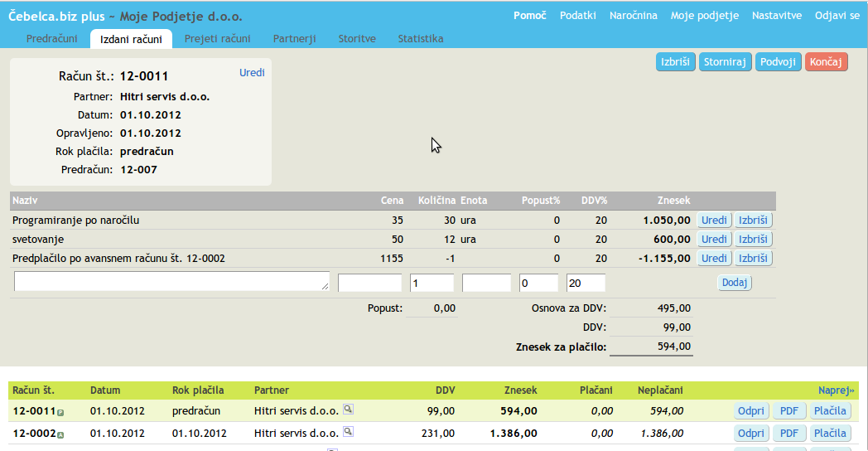Switch to the Prejeti računi tab

coord(217,39)
